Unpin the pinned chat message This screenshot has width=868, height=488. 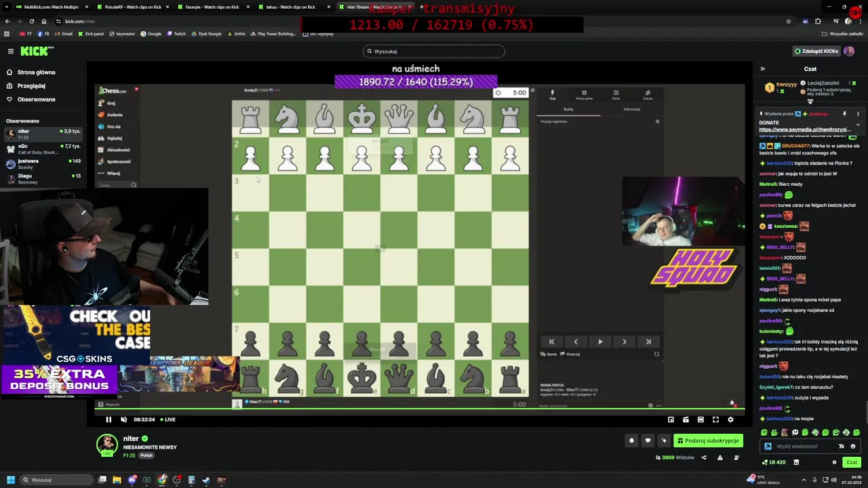point(844,114)
